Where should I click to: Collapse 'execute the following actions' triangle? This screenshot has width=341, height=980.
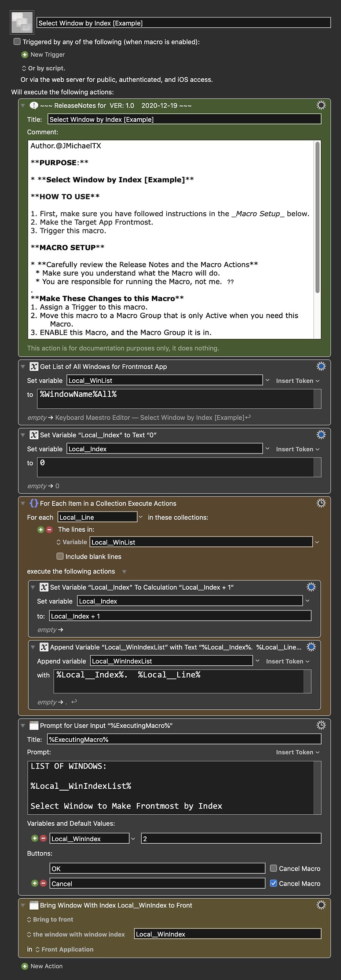[x=125, y=572]
